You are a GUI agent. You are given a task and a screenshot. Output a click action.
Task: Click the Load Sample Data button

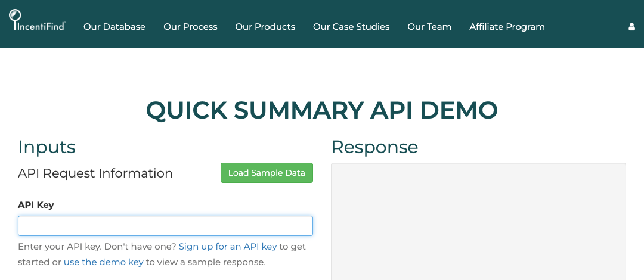tap(267, 173)
